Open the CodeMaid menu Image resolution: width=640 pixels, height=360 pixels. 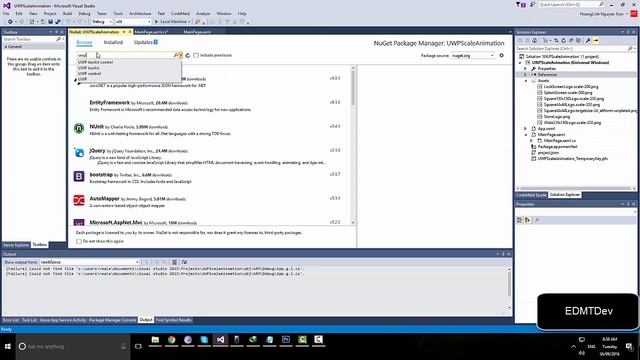click(x=180, y=13)
